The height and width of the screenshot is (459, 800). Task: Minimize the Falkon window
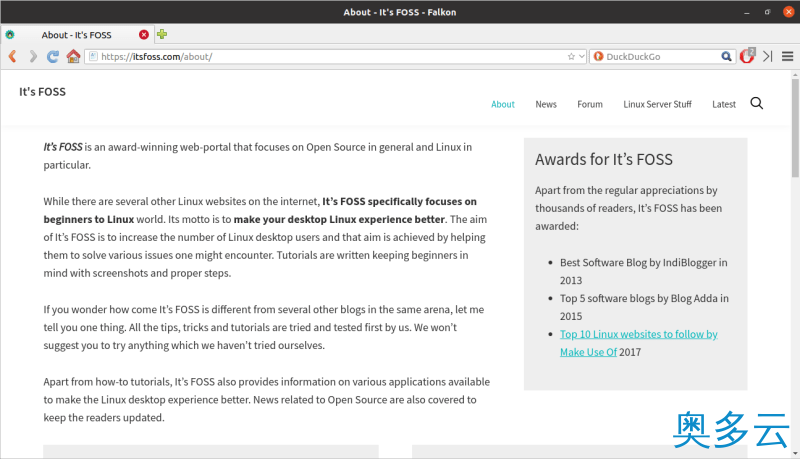(746, 12)
